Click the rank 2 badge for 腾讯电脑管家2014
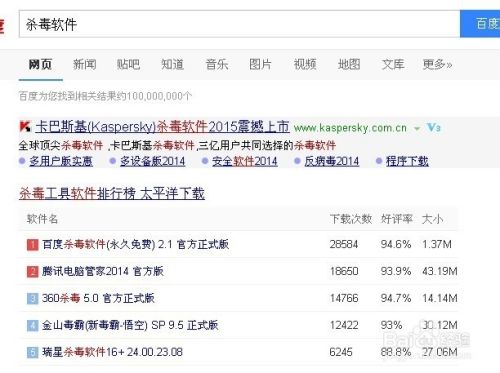Screen dimensions: 500x373 click(x=32, y=271)
